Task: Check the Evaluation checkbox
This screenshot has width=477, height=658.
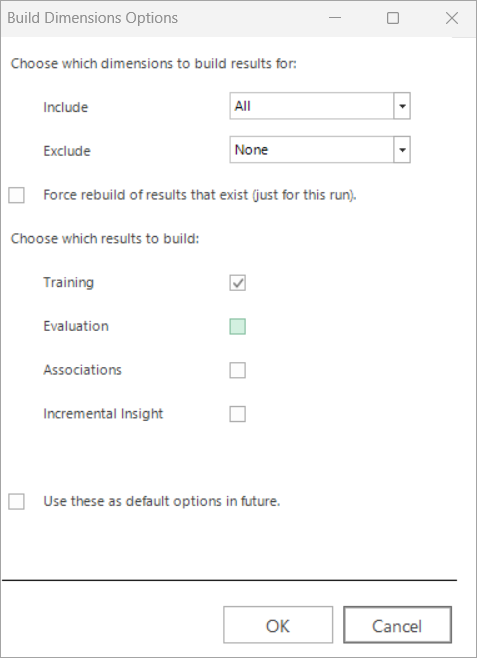Action: click(x=237, y=326)
